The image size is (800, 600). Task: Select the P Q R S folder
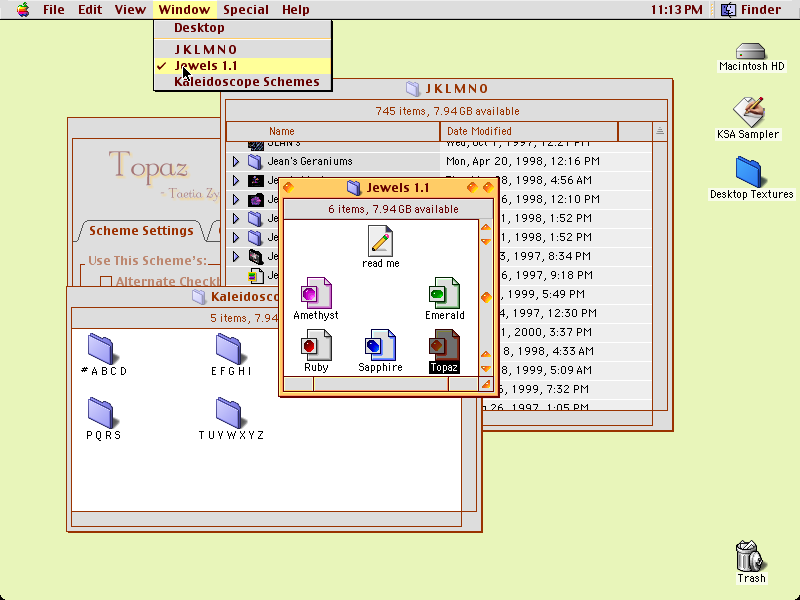[x=101, y=413]
